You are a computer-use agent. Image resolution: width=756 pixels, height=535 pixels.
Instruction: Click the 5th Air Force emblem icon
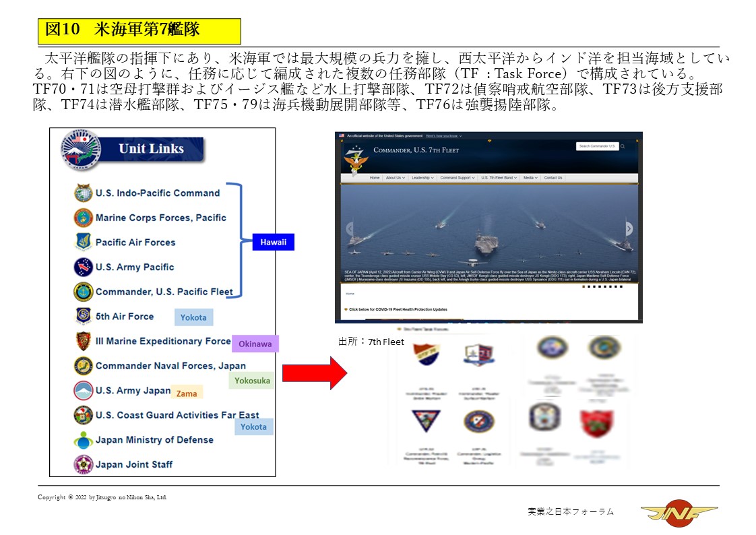coord(84,316)
